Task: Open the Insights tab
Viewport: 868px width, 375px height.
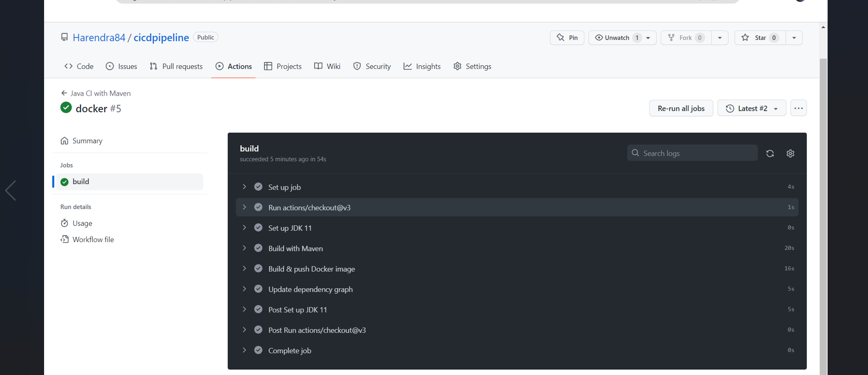Action: (422, 66)
